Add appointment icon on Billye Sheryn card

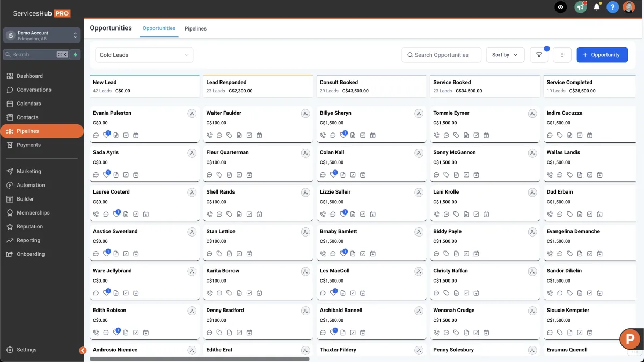(373, 135)
